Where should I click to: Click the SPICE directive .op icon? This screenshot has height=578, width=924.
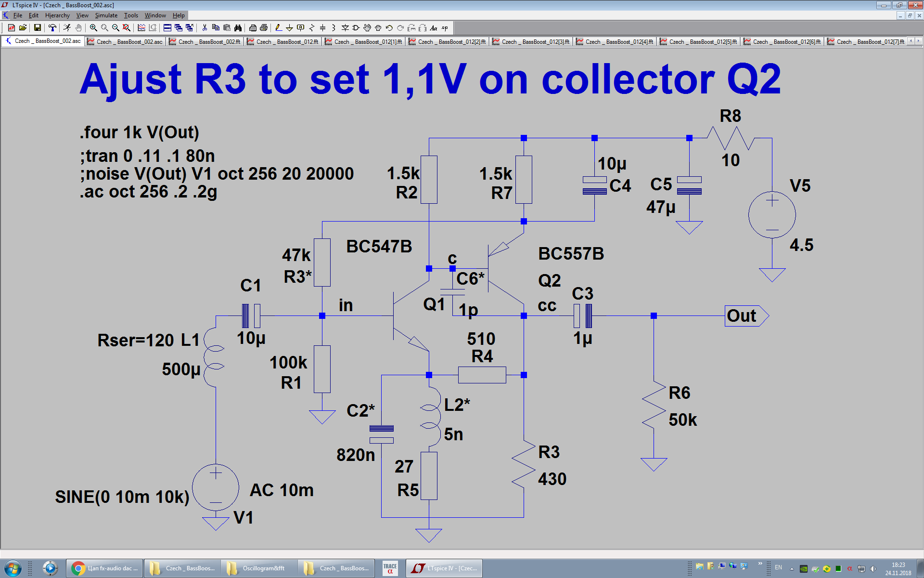tap(445, 28)
